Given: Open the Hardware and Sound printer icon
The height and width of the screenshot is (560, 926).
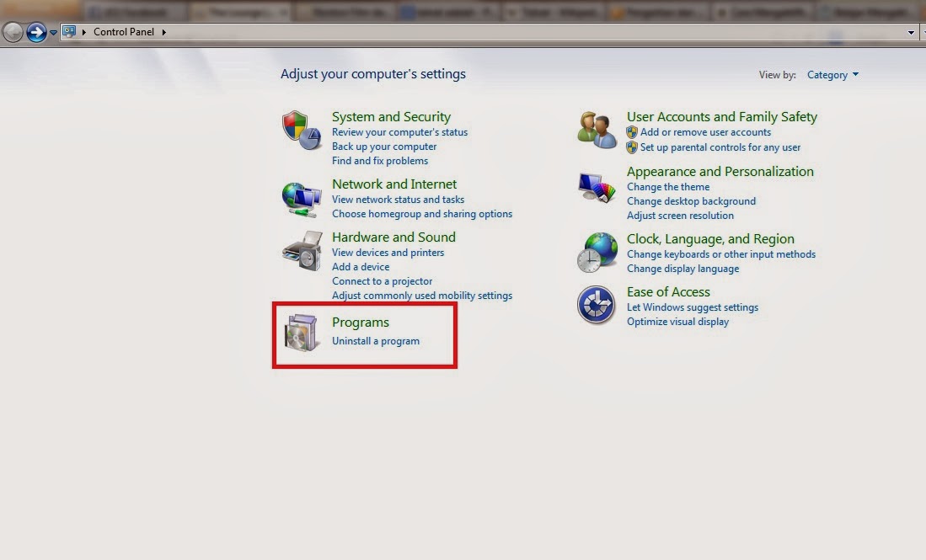Looking at the screenshot, I should (302, 251).
